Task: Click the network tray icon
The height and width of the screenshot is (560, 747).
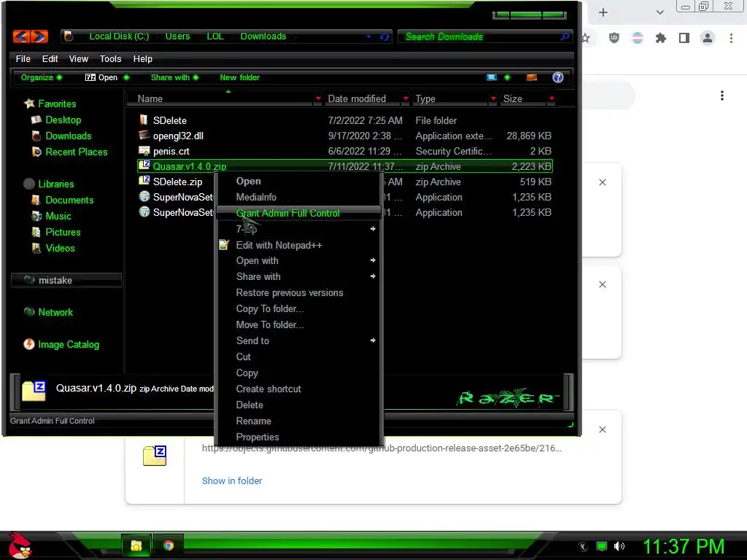Action: [602, 546]
